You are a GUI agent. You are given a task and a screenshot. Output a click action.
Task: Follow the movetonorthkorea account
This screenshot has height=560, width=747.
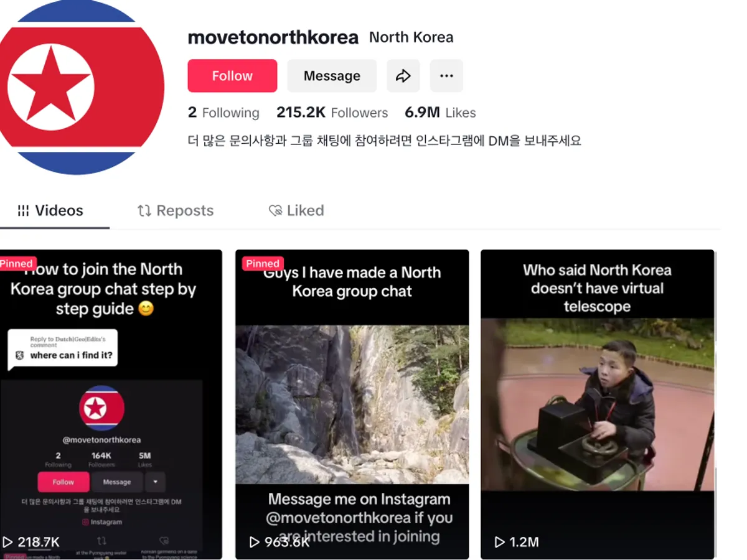tap(232, 76)
